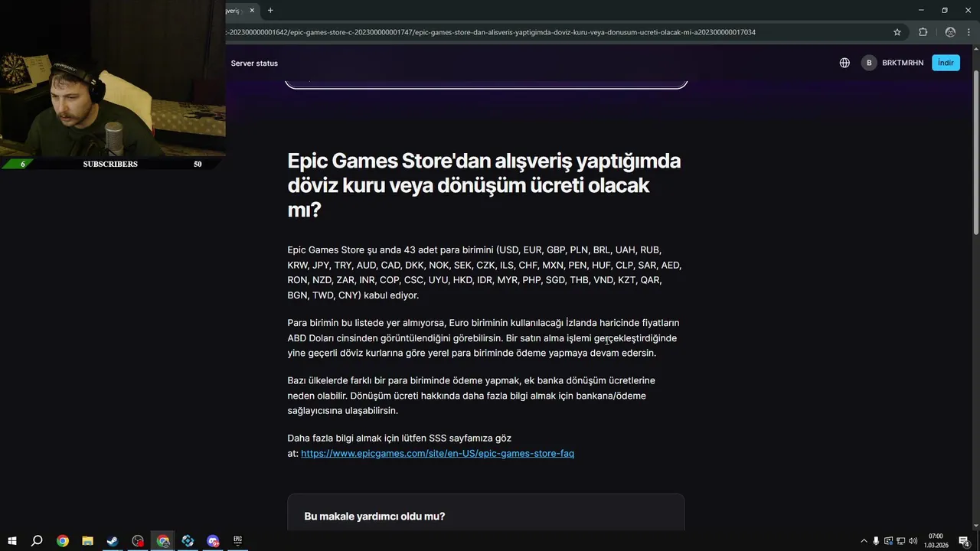This screenshot has height=551, width=980.
Task: Click paragraph starting 'Para birimin bu listede'
Action: click(483, 337)
